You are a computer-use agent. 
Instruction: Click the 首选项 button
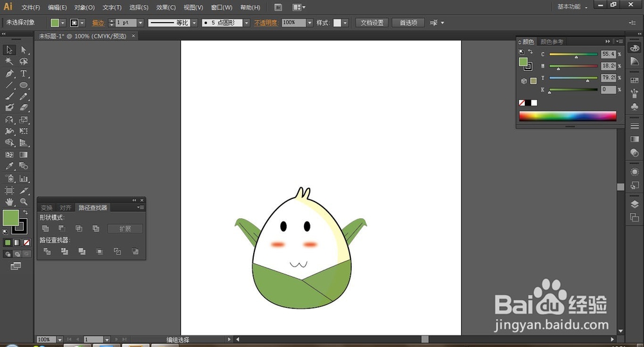point(408,23)
